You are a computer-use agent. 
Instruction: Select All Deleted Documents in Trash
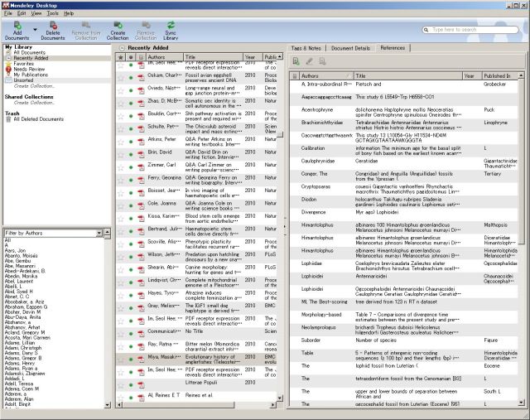point(38,119)
